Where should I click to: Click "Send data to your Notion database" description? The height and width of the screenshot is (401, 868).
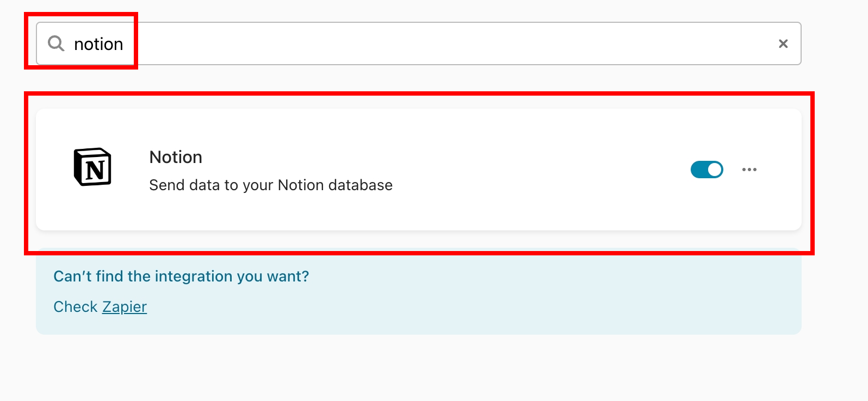tap(271, 185)
